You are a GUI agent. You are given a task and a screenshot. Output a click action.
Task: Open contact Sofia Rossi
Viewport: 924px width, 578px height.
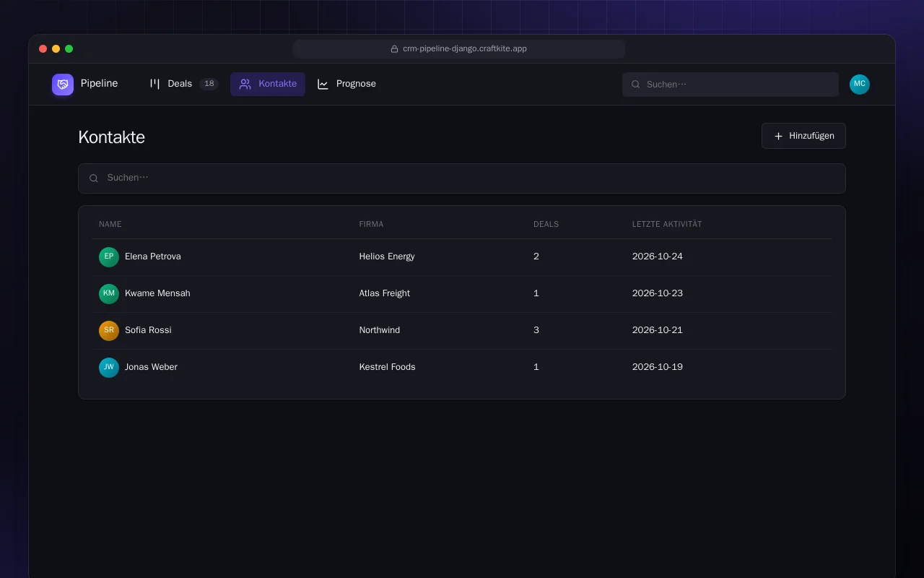[148, 330]
